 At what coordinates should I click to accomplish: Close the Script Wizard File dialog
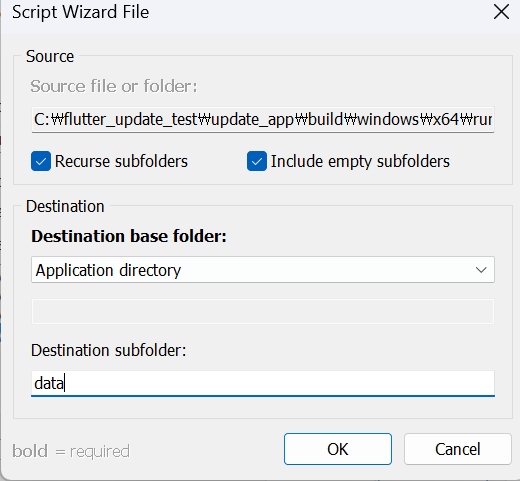pos(501,12)
